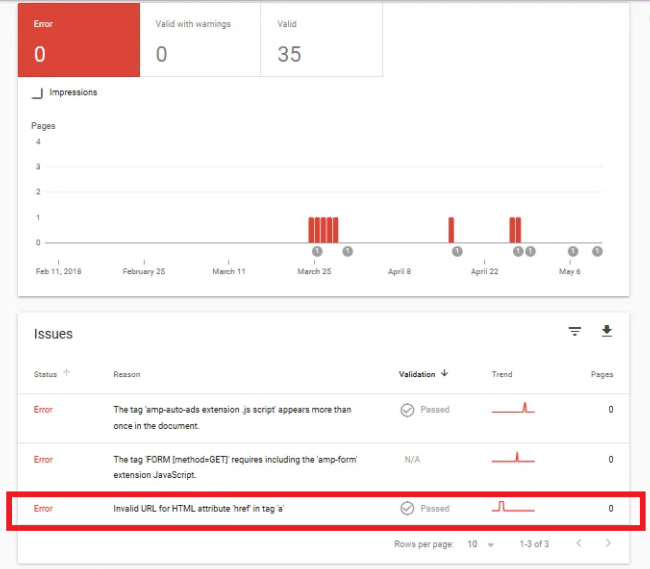The image size is (650, 569).
Task: Click the annotation marker under mid-April bar
Action: 457,251
